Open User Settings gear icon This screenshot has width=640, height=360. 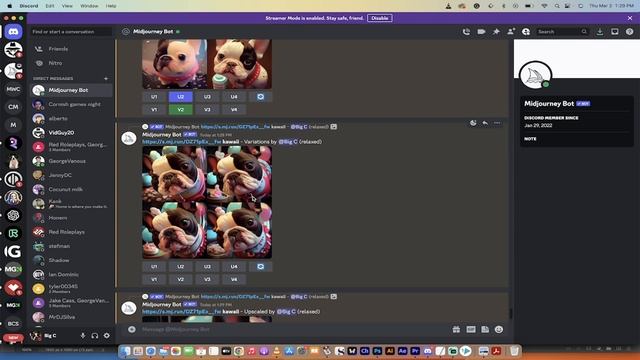(x=107, y=336)
